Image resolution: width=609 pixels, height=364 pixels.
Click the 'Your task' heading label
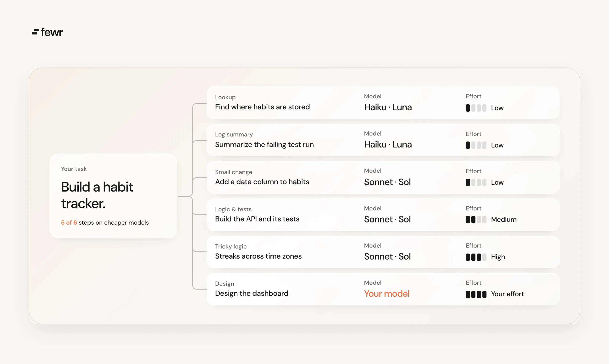click(x=74, y=169)
